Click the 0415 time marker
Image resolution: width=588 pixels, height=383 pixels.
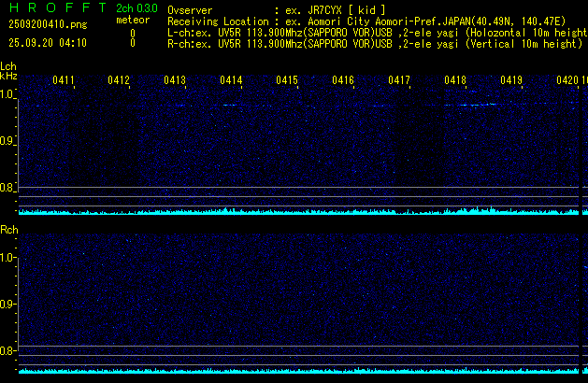click(287, 81)
